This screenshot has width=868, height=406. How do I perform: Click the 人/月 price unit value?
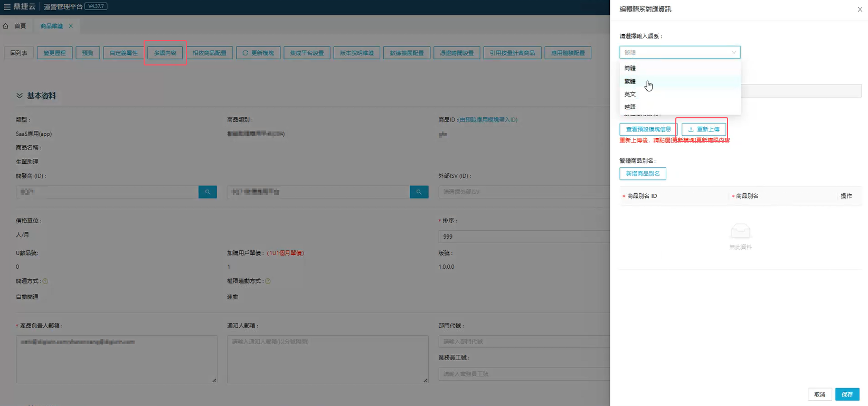point(22,235)
